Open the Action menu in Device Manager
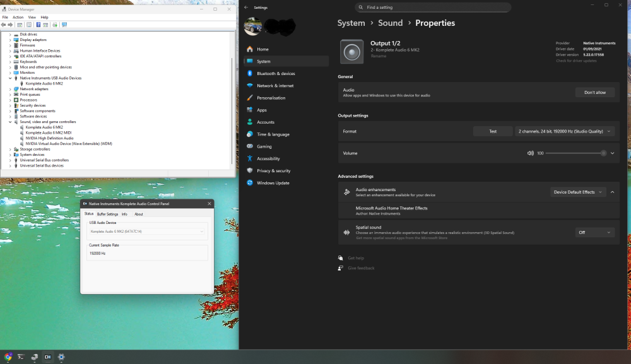This screenshot has height=364, width=631. tap(18, 17)
